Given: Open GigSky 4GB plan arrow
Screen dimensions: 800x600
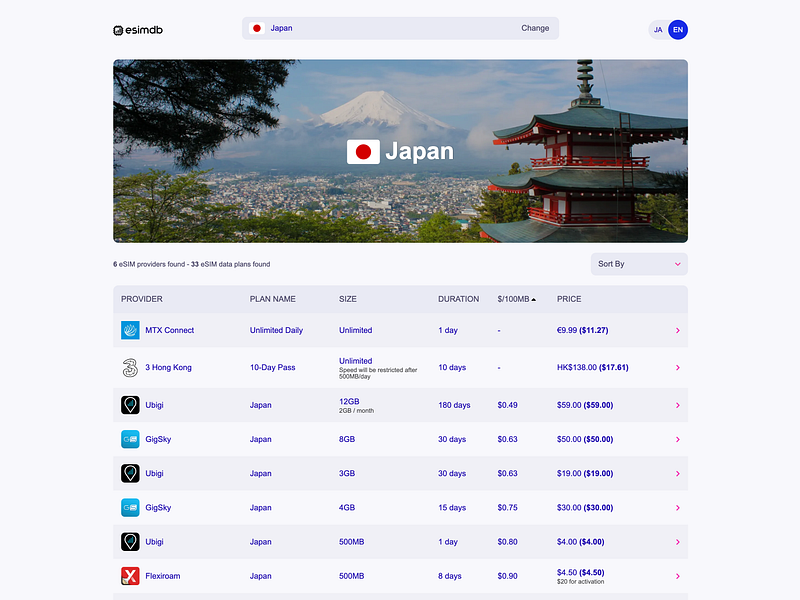Looking at the screenshot, I should click(x=678, y=508).
